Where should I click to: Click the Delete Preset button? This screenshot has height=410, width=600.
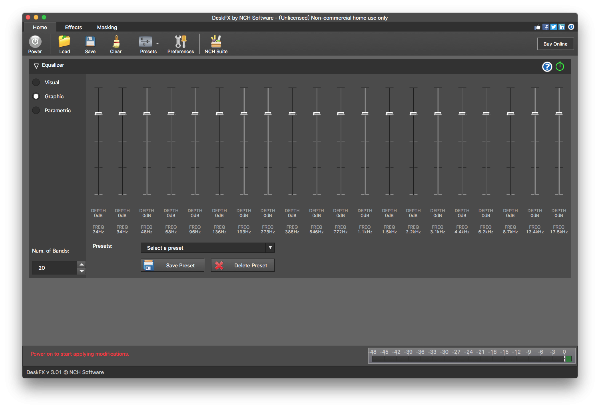[x=242, y=265]
